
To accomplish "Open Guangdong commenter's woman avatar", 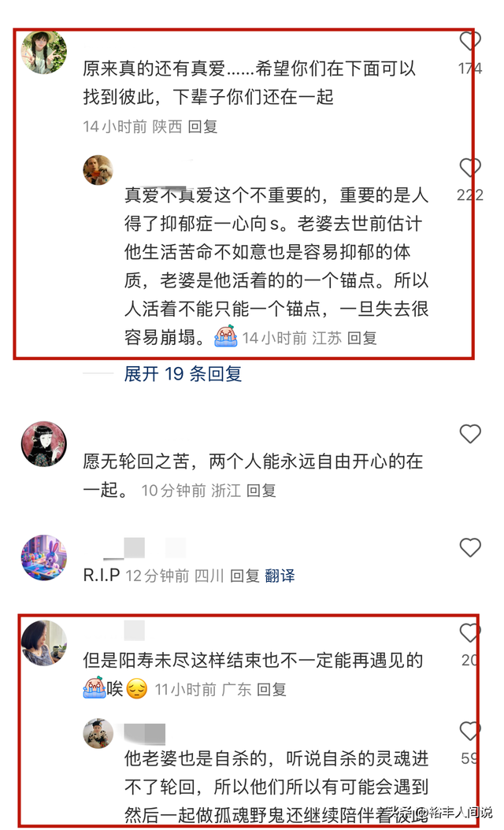I will [44, 643].
